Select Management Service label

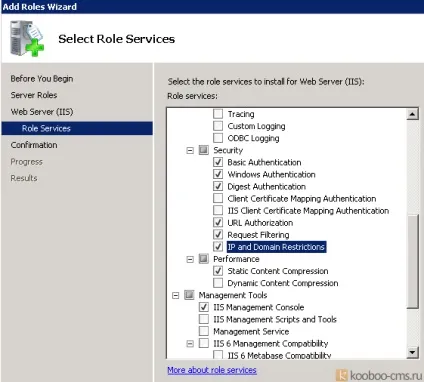coord(251,331)
